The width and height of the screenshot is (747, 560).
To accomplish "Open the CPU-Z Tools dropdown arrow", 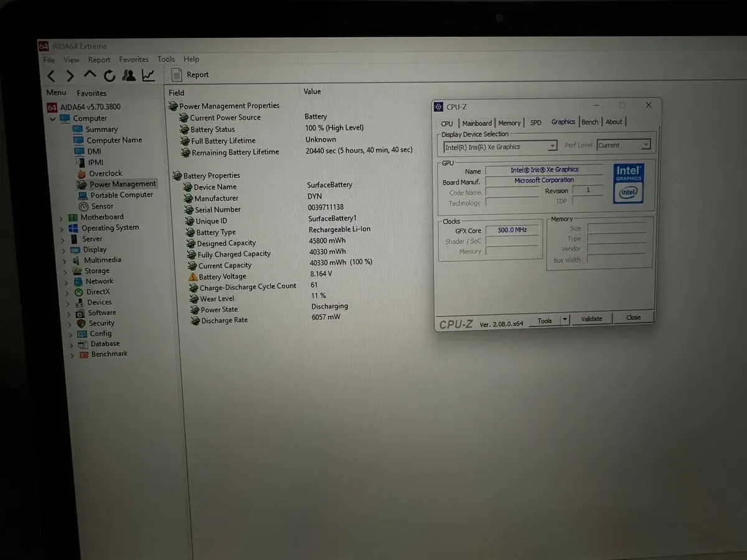I will (x=565, y=320).
